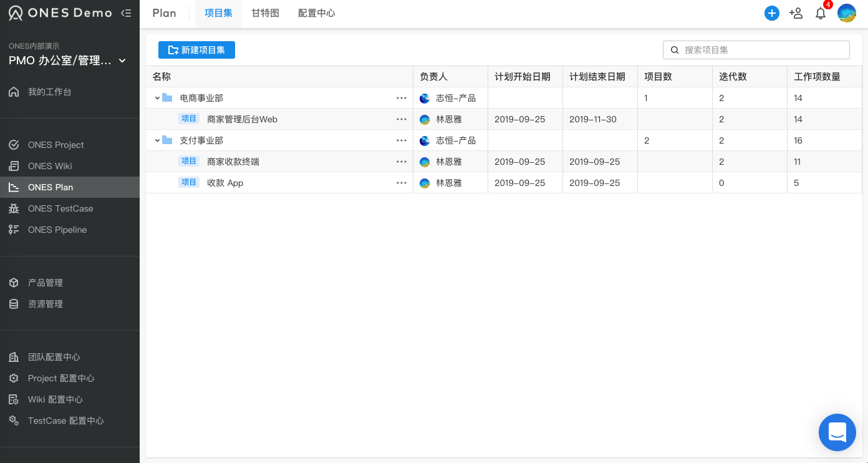
Task: Open the 收款 App project
Action: (x=225, y=183)
